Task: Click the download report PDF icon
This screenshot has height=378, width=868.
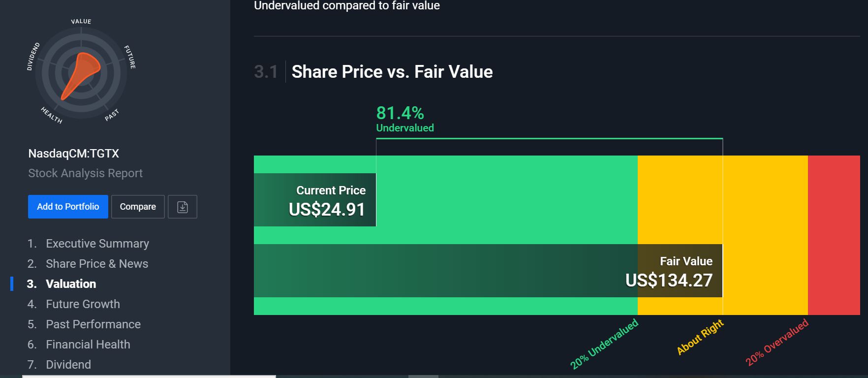Action: pos(182,207)
